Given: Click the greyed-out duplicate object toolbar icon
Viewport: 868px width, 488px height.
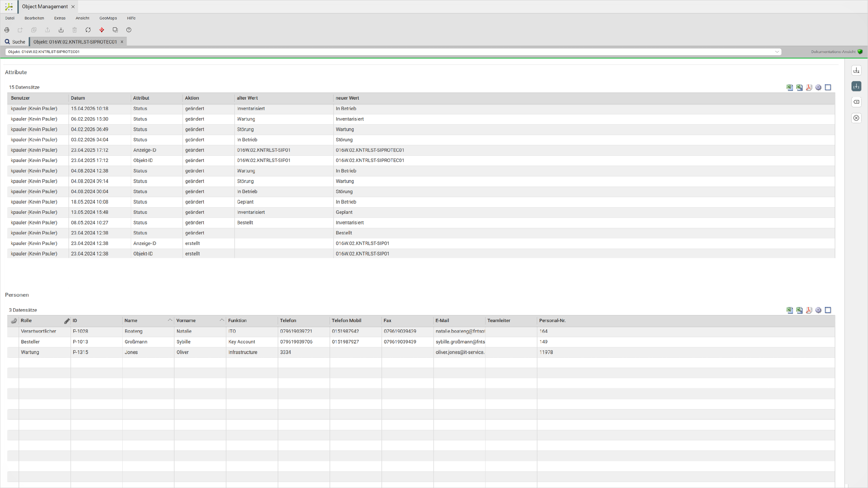Looking at the screenshot, I should pyautogui.click(x=34, y=30).
